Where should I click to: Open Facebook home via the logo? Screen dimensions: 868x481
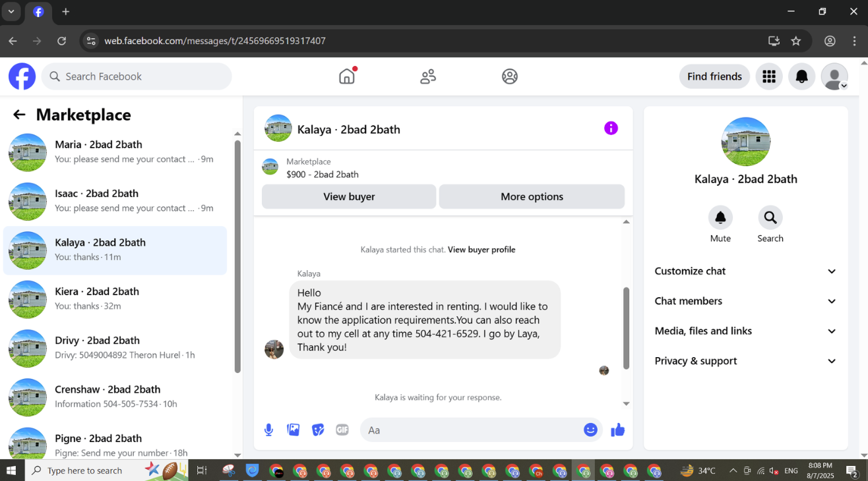[22, 76]
